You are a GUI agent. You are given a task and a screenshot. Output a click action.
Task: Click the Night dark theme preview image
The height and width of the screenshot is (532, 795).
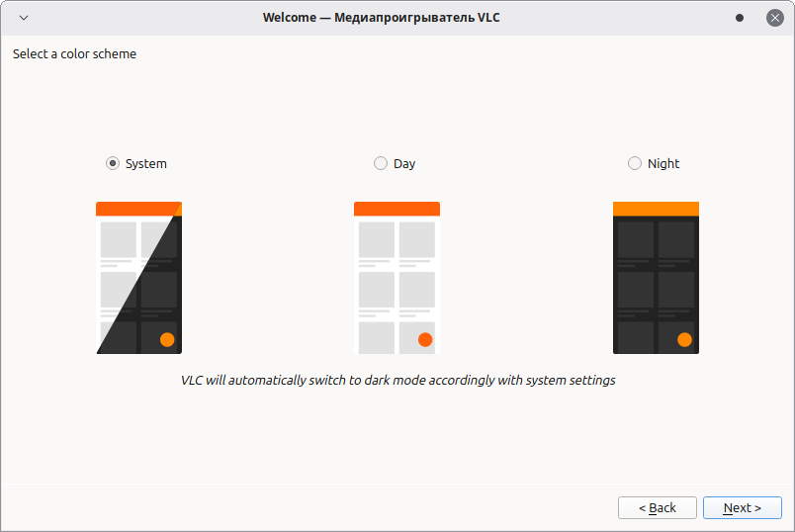657,278
